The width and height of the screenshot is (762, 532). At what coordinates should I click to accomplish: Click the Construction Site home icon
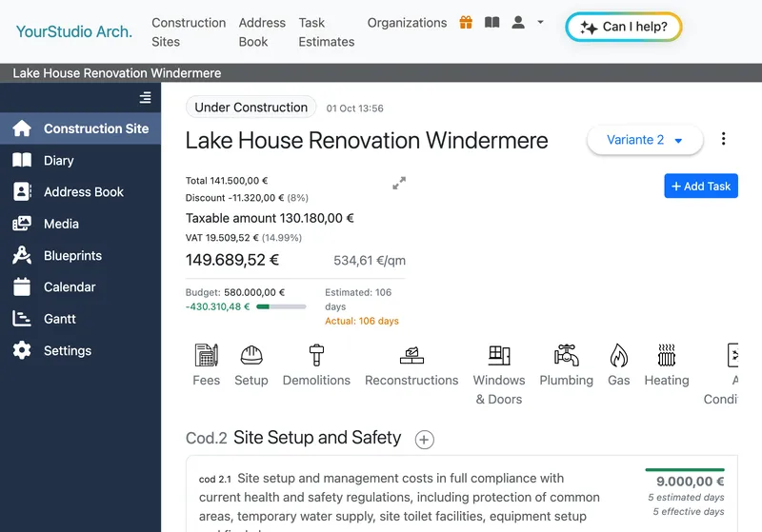(22, 128)
